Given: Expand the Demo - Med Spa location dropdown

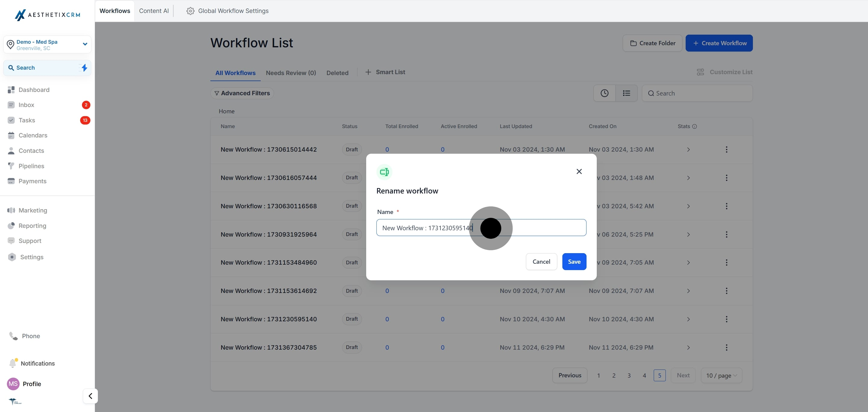Looking at the screenshot, I should 85,44.
